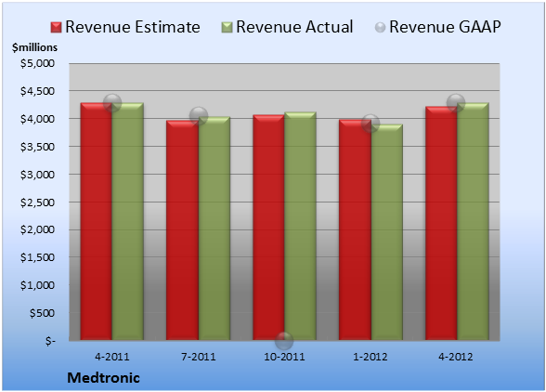Screen dimensions: 546x392
Task: Select the green actual bar for 10-2011
Action: 301,226
